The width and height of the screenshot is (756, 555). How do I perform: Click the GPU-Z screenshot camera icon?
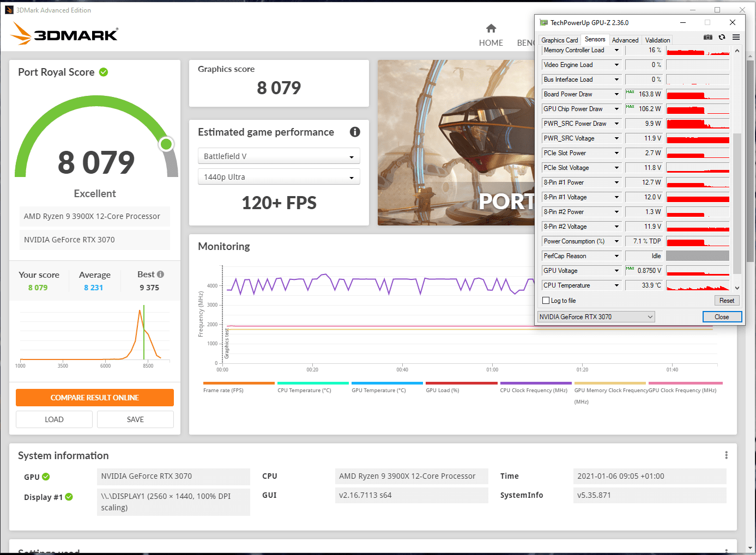point(707,37)
